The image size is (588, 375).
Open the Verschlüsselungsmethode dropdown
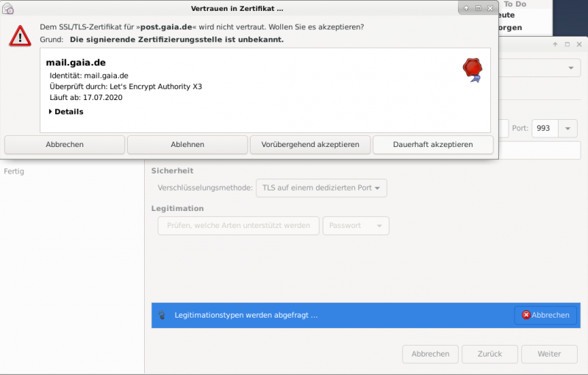coord(321,188)
